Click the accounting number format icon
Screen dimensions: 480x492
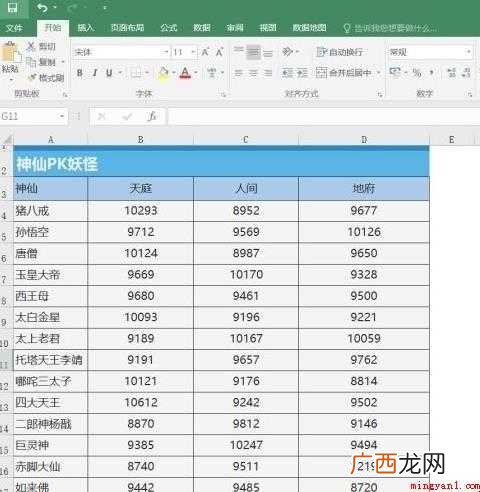coord(395,72)
